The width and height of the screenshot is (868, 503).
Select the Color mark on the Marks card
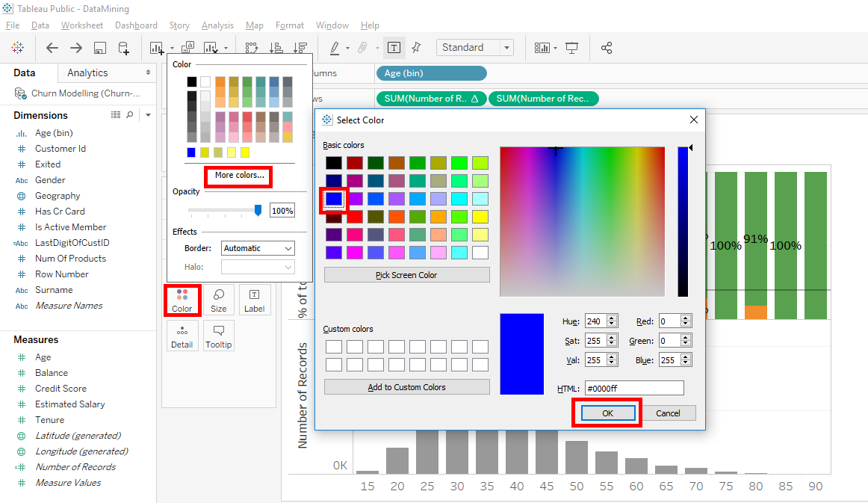coord(182,300)
